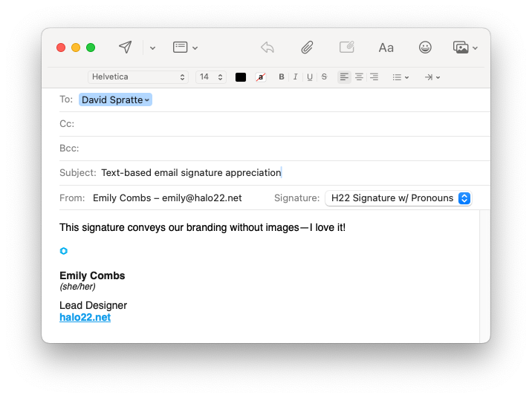Image resolution: width=532 pixels, height=398 pixels.
Task: Click the reply arrow icon
Action: (x=267, y=48)
